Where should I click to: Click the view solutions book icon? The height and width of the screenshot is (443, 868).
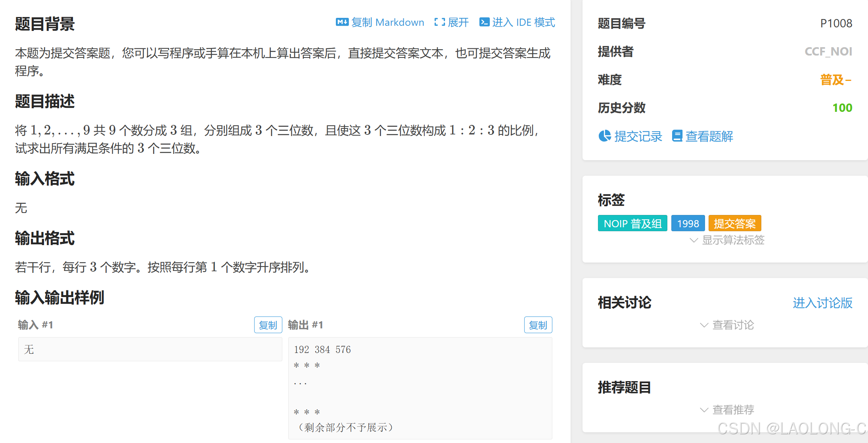pyautogui.click(x=677, y=136)
